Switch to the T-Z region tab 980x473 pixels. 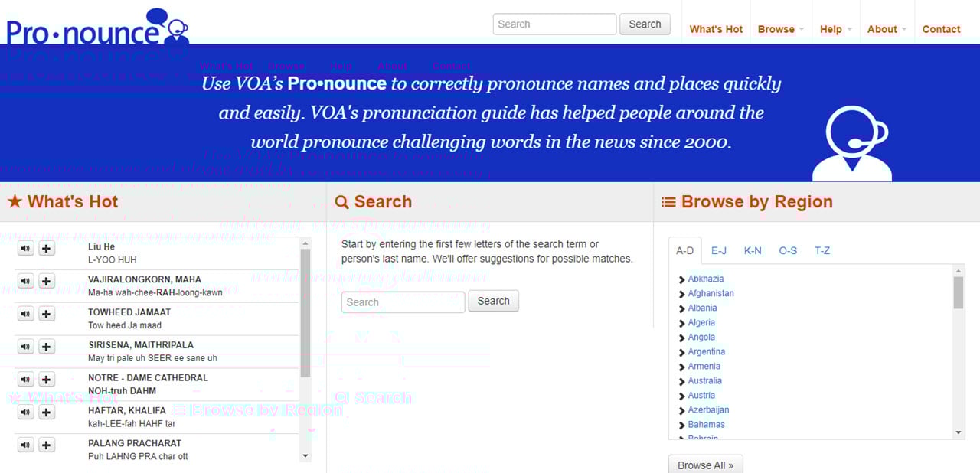click(x=822, y=250)
